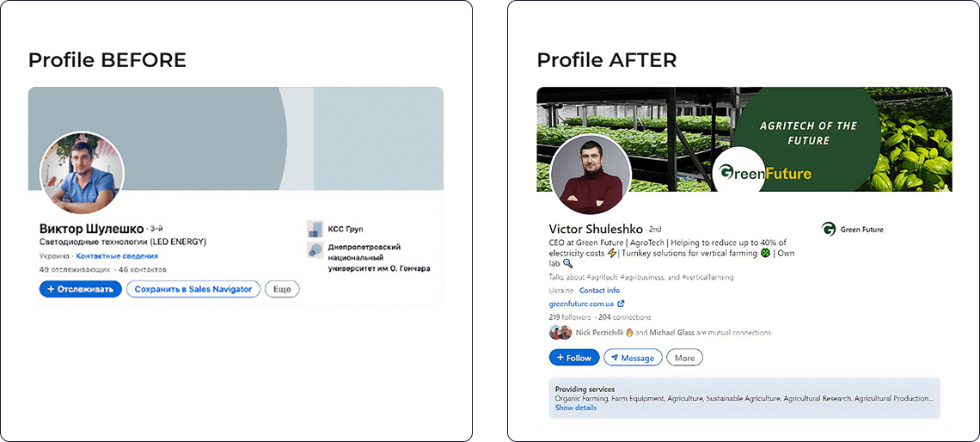This screenshot has width=980, height=442.
Task: Expand Show details under Providing services
Action: click(576, 408)
